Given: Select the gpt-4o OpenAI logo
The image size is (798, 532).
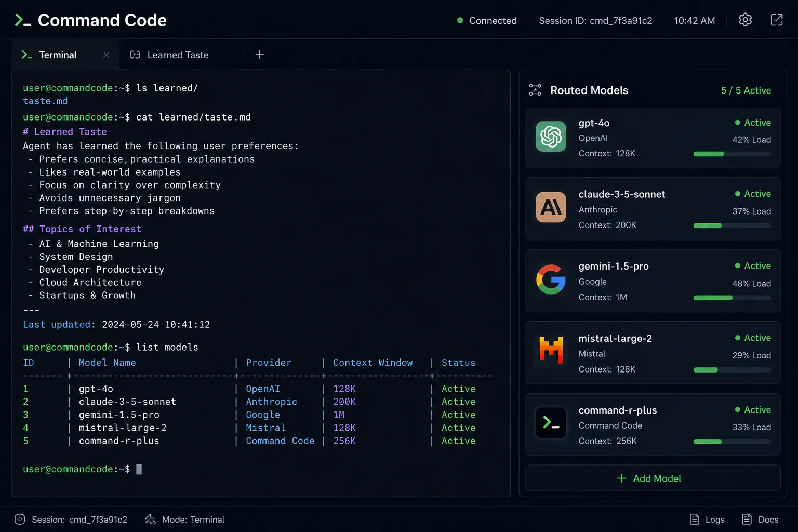Looking at the screenshot, I should [551, 137].
